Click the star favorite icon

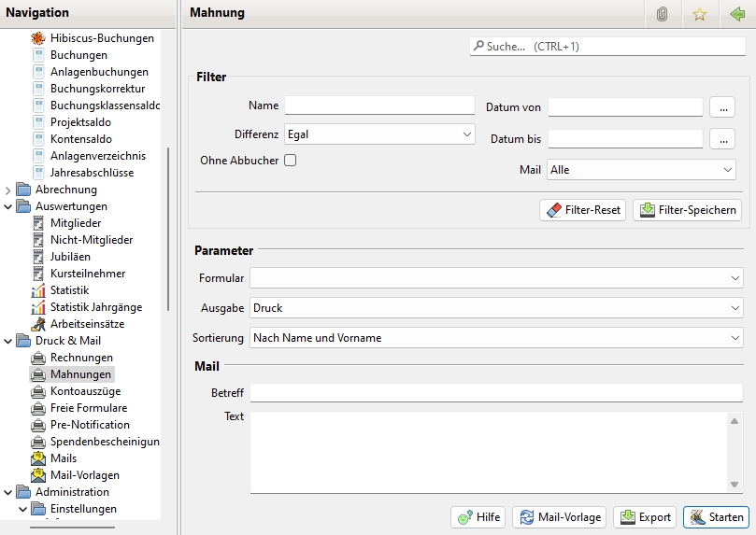point(698,14)
